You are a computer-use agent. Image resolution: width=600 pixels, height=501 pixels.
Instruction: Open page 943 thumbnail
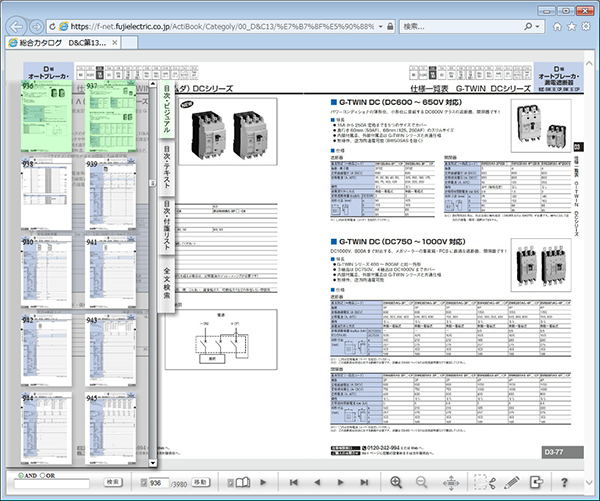point(111,350)
